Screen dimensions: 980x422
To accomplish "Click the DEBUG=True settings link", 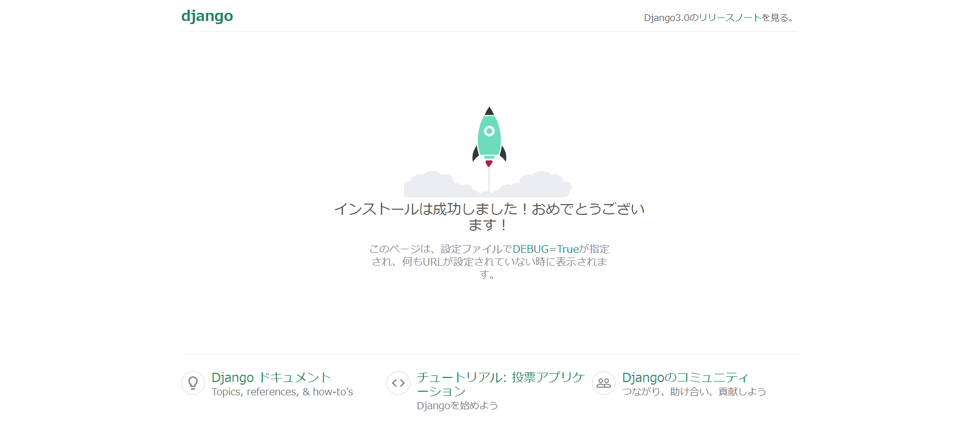I will 546,249.
